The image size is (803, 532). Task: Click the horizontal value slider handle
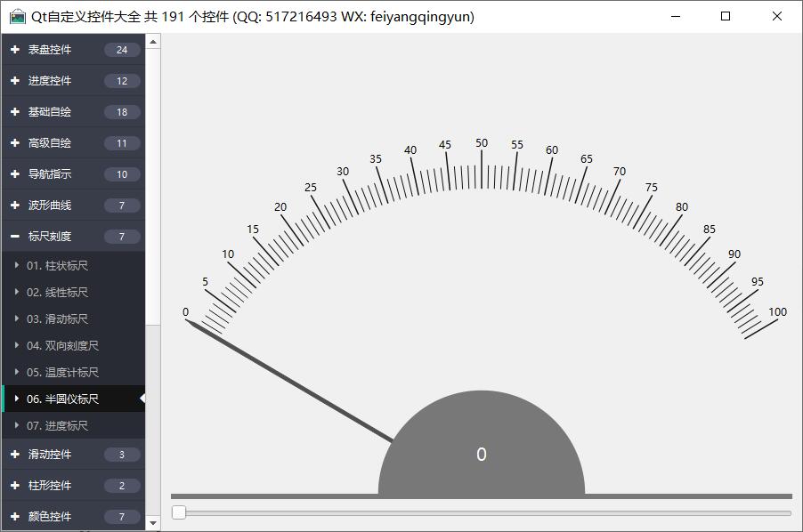click(179, 512)
